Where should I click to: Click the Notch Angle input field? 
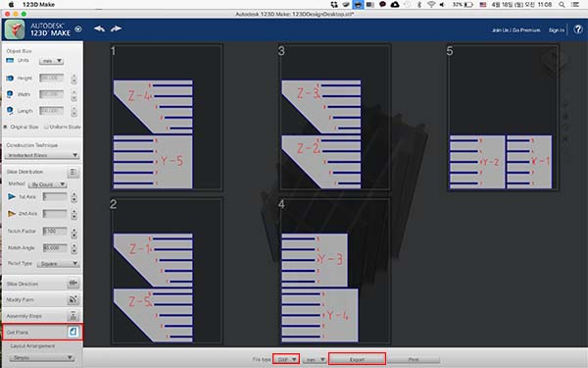(x=55, y=248)
